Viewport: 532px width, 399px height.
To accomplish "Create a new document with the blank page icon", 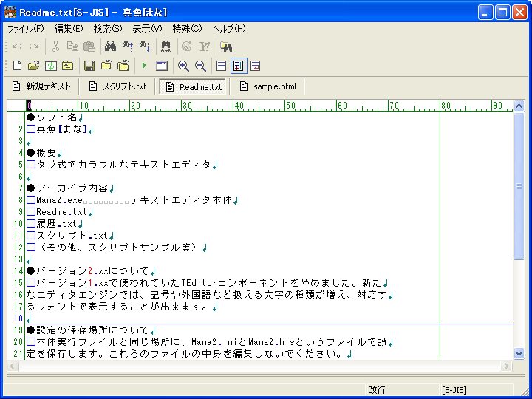I will coord(17,66).
